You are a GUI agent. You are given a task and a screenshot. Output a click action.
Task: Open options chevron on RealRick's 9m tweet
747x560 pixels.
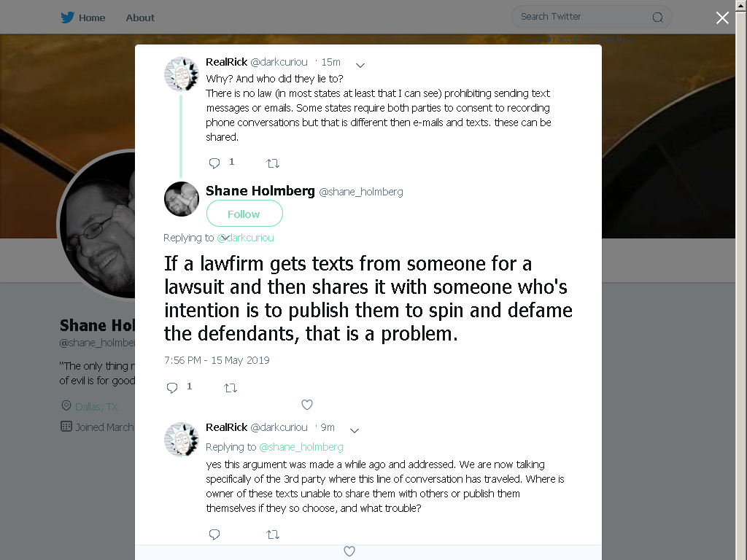click(x=355, y=430)
